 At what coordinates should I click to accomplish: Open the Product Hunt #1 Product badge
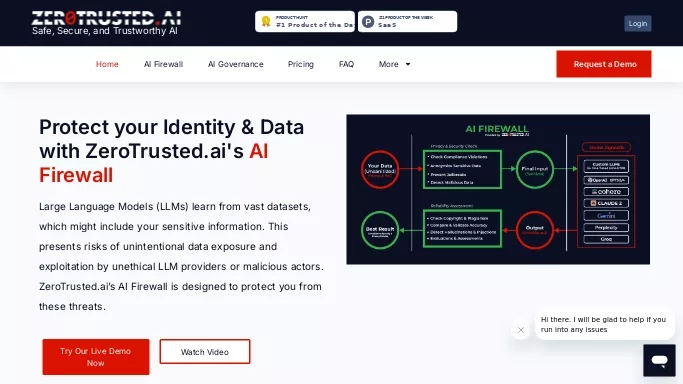[x=305, y=21]
